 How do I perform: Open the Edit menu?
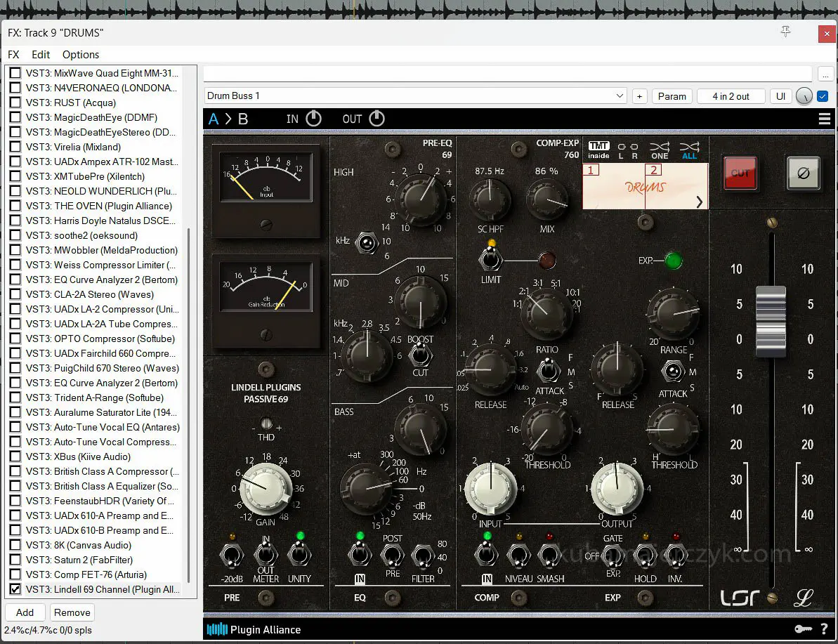click(41, 54)
